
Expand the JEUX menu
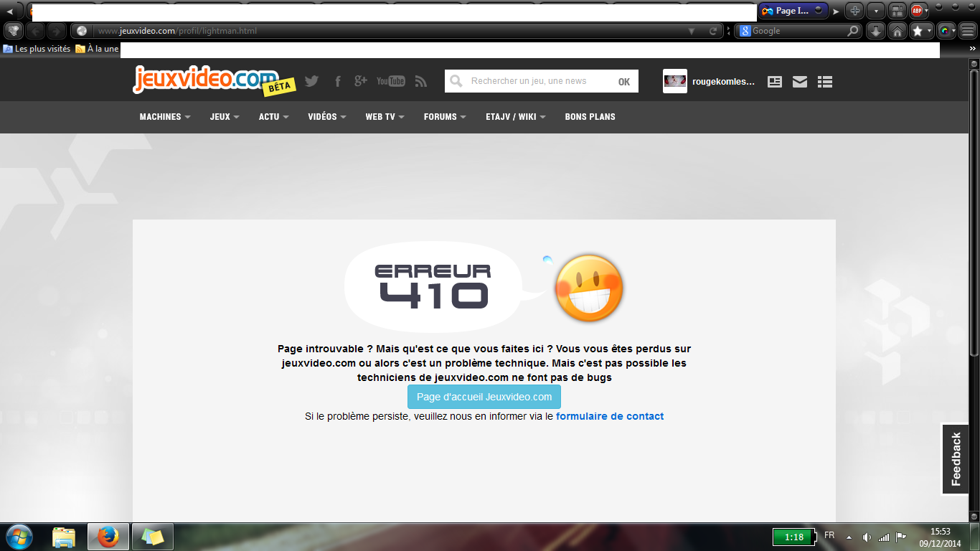coord(225,117)
